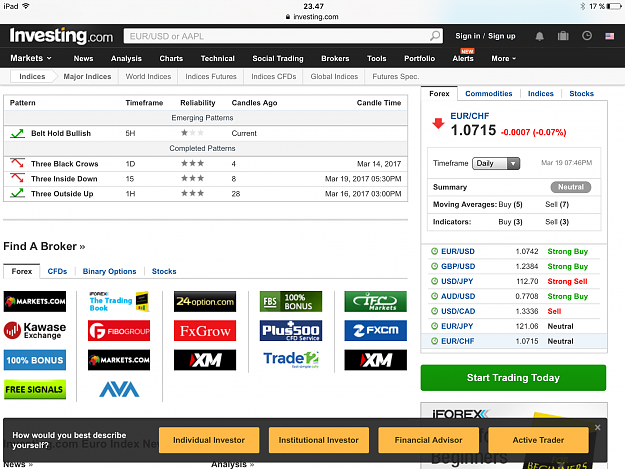
Task: Switch to the Commodities tab
Action: [x=489, y=94]
